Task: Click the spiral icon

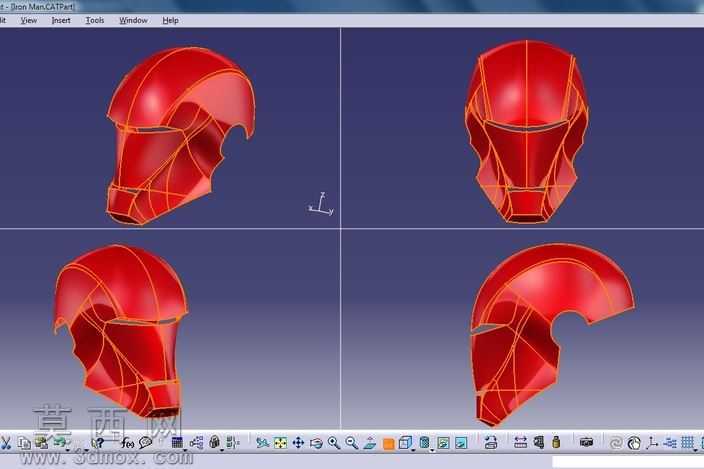Action: 616,443
